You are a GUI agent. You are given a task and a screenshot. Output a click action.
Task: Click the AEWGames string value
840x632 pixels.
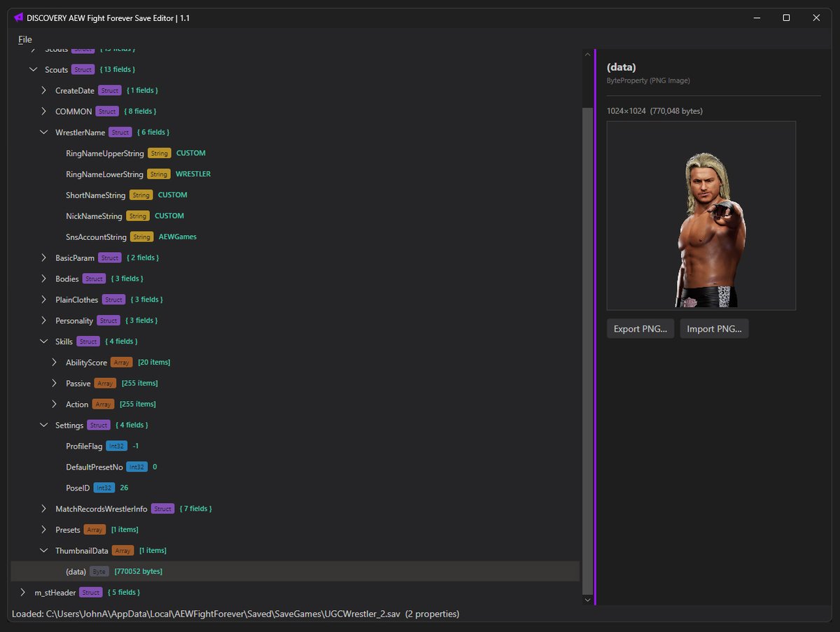point(178,237)
